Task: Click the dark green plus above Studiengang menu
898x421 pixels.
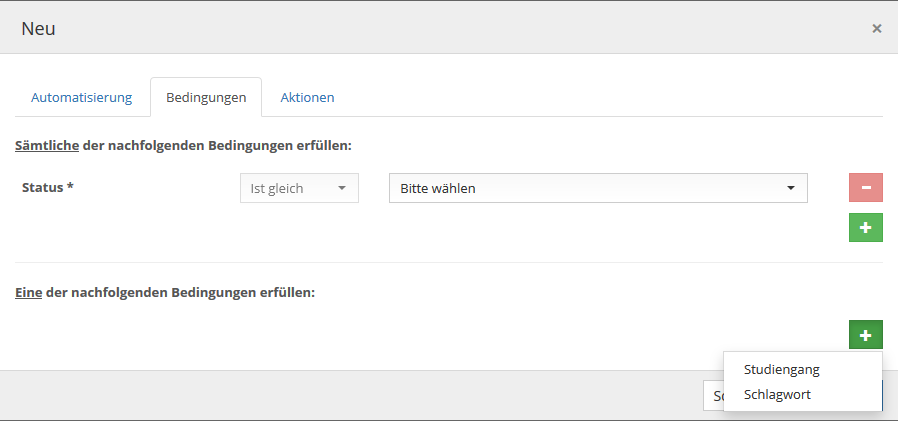Action: coord(865,335)
